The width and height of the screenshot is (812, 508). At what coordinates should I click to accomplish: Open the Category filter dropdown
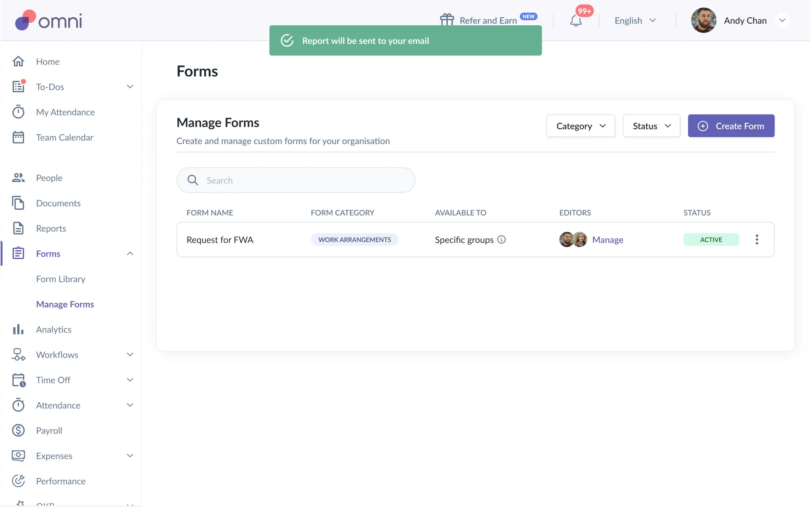pyautogui.click(x=581, y=126)
